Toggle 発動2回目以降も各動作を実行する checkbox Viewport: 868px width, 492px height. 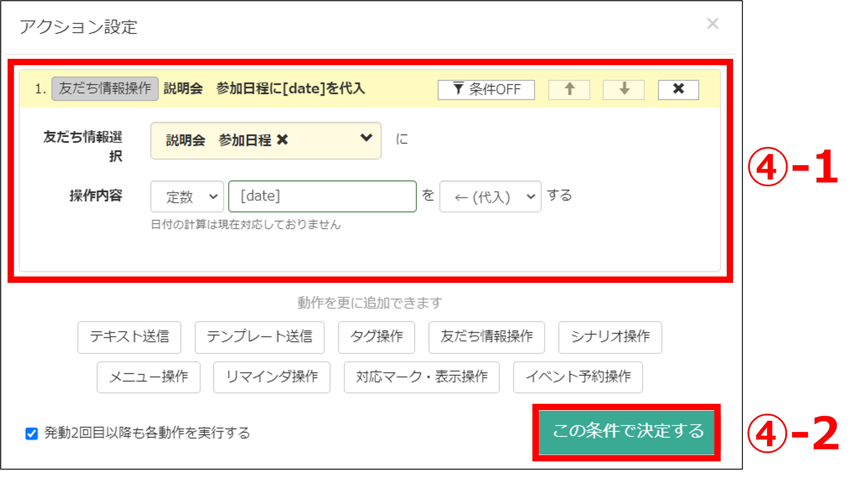pos(32,433)
